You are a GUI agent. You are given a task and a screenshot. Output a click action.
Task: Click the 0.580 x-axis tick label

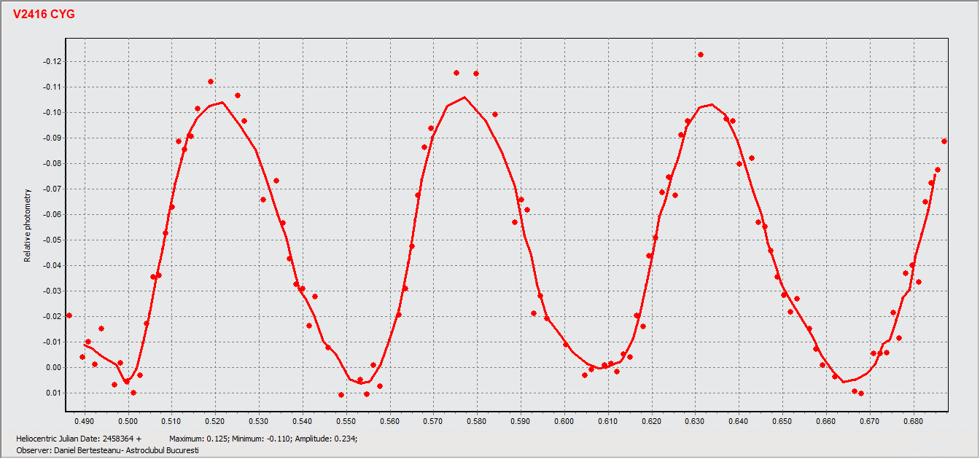(477, 421)
